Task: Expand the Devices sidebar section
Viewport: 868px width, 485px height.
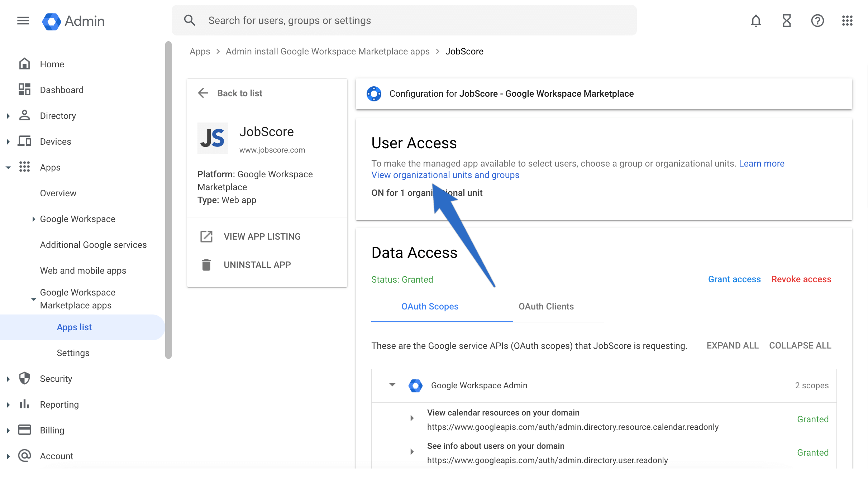Action: 8,141
